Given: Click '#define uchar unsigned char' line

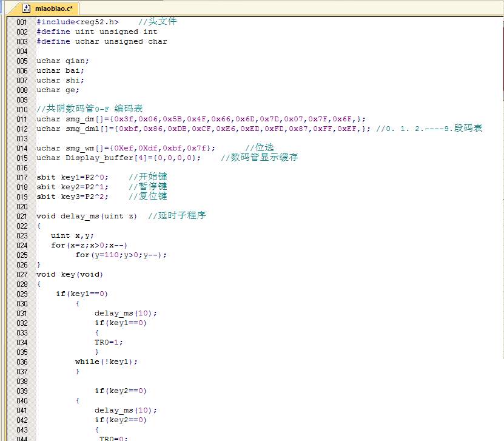Looking at the screenshot, I should pyautogui.click(x=101, y=41).
